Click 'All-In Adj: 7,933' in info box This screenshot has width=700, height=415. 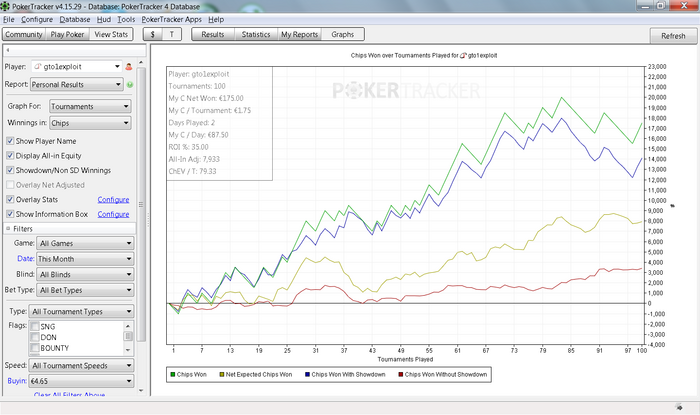coord(194,159)
